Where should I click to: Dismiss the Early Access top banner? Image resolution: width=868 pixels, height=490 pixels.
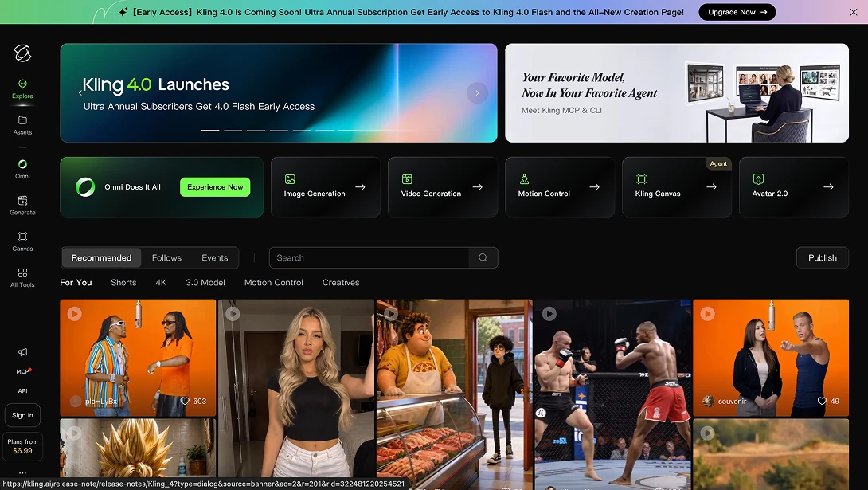[x=853, y=12]
